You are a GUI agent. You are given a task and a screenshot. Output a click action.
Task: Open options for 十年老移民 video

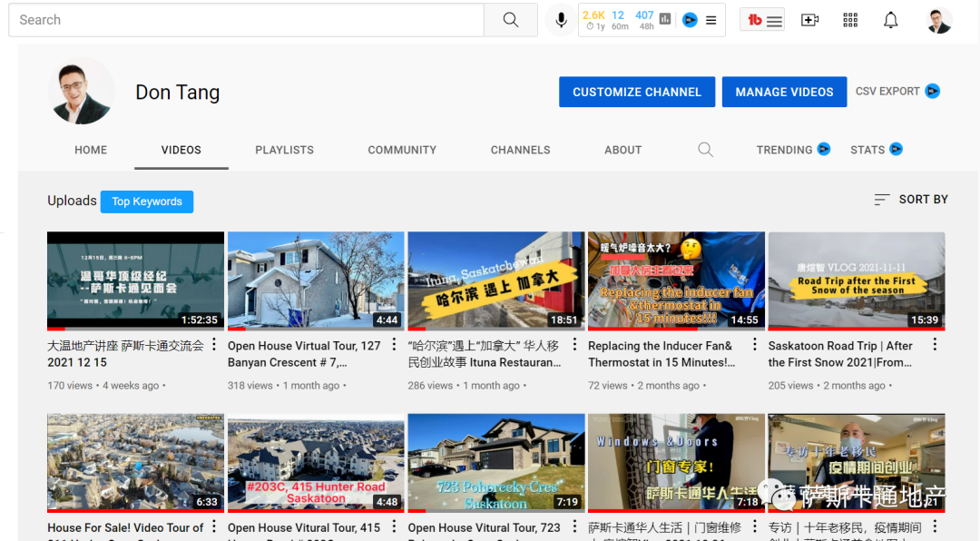(935, 526)
